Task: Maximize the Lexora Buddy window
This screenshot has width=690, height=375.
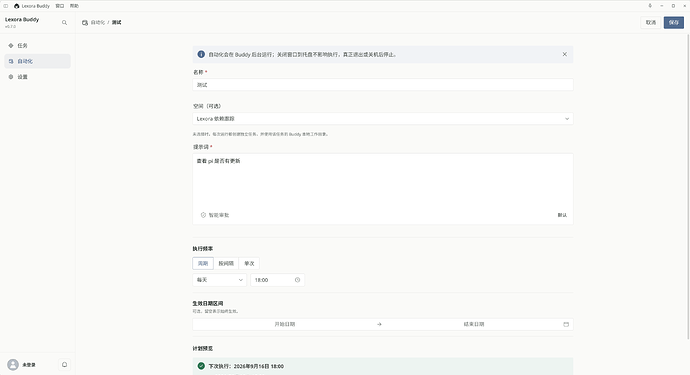Action: pos(673,6)
